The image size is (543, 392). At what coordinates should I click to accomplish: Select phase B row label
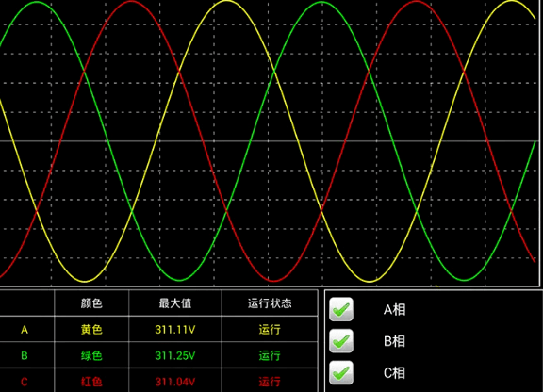[25, 355]
